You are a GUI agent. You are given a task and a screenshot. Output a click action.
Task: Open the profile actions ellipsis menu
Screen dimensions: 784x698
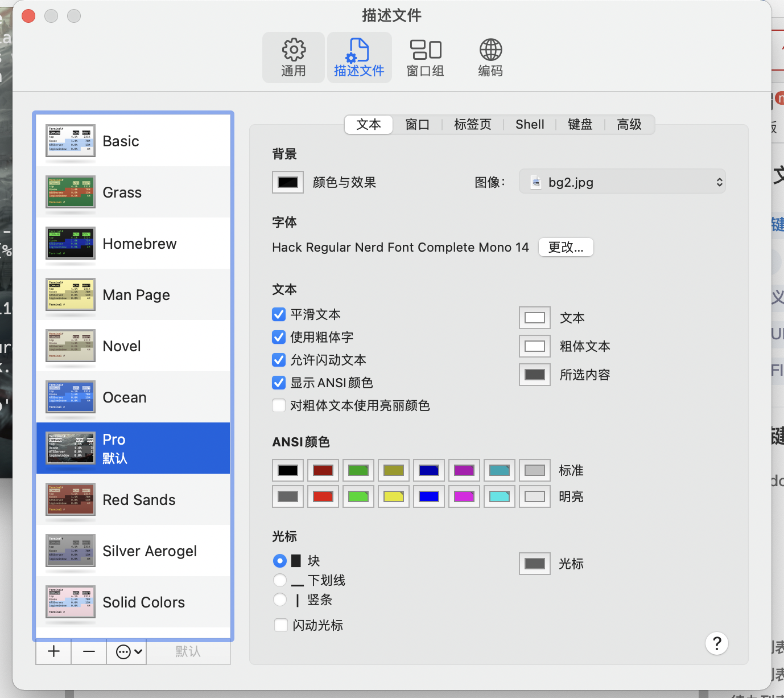coord(126,651)
